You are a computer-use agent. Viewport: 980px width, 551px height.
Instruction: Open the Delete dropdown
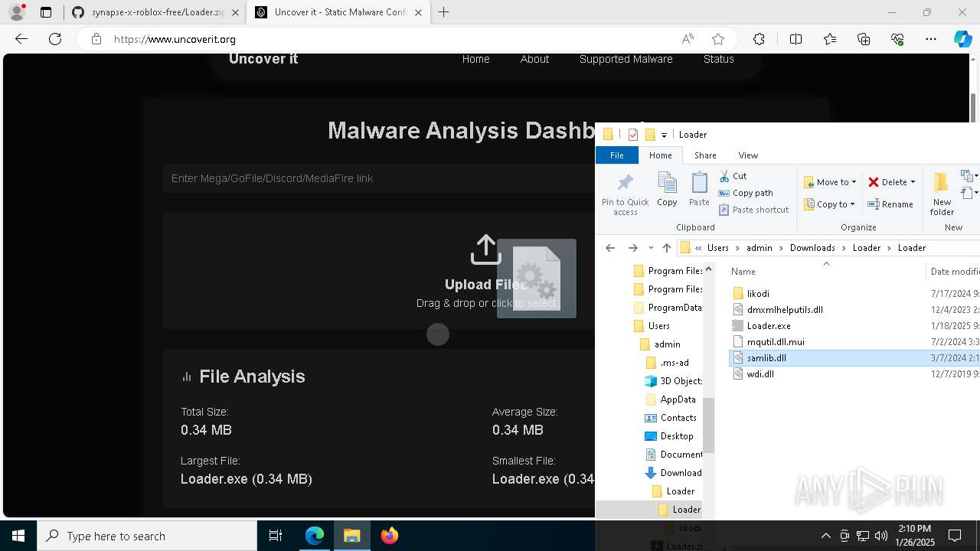[x=892, y=182]
